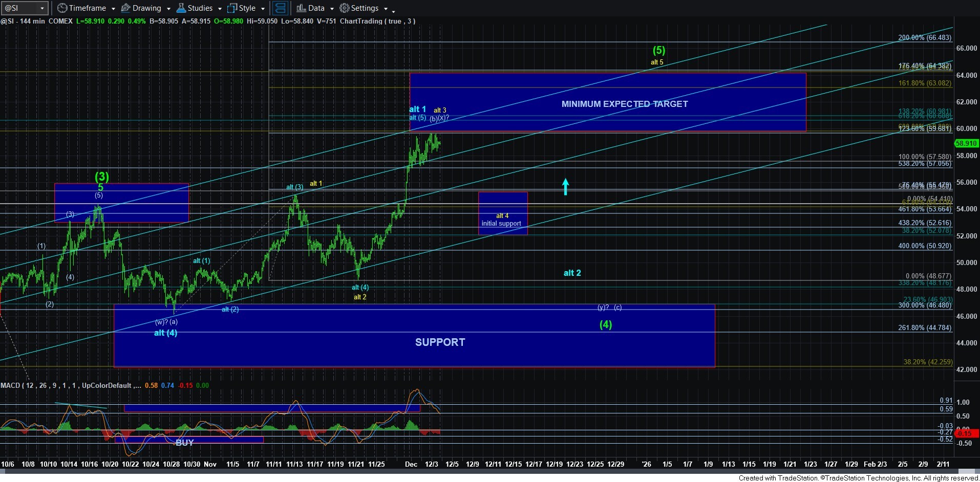Open the Data menu label
Image resolution: width=980 pixels, height=482 pixels.
pos(316,8)
